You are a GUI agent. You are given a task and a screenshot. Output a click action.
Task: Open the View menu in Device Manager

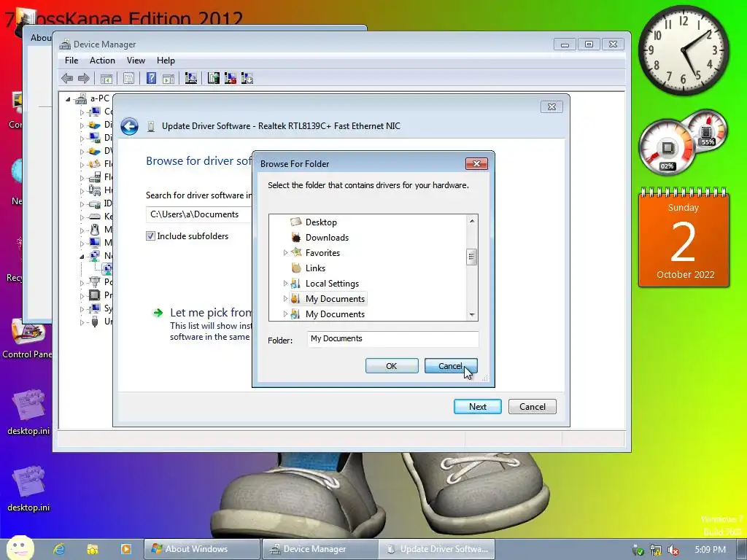(136, 61)
